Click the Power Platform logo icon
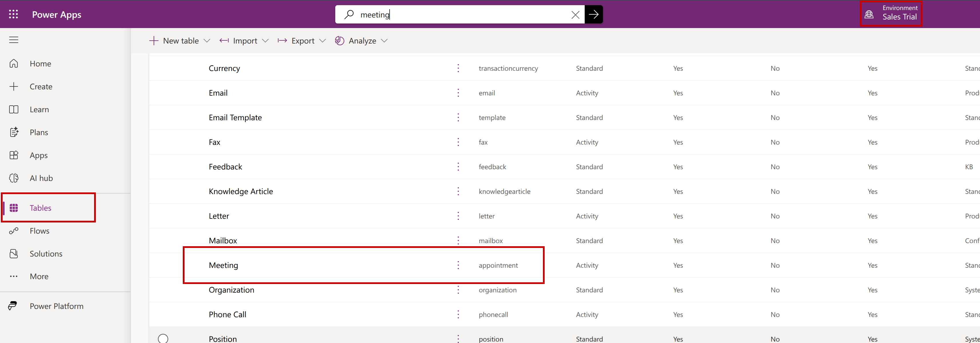Viewport: 980px width, 343px height. [x=13, y=306]
